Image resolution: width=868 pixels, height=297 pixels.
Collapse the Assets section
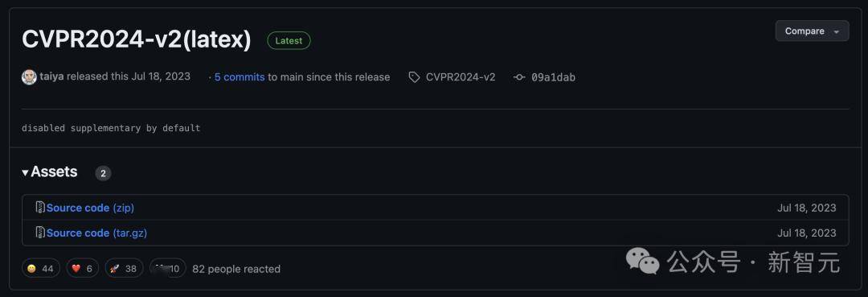(50, 171)
